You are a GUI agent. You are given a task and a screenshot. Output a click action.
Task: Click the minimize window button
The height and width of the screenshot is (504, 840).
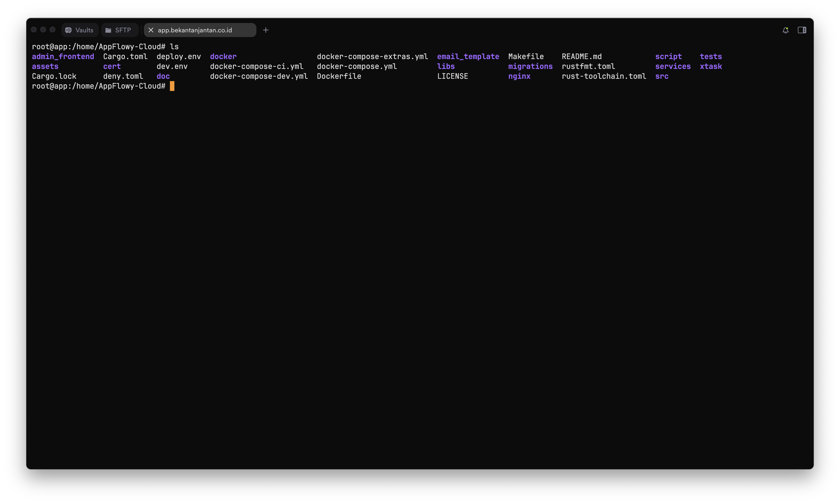pyautogui.click(x=43, y=30)
